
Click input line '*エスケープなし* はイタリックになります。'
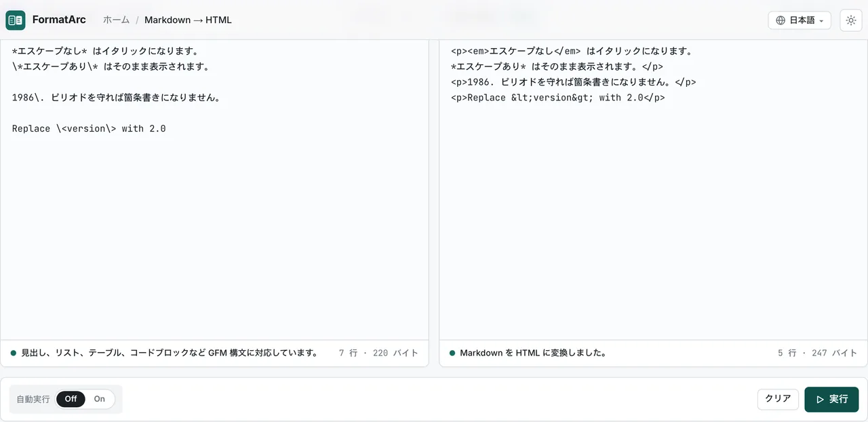(105, 51)
